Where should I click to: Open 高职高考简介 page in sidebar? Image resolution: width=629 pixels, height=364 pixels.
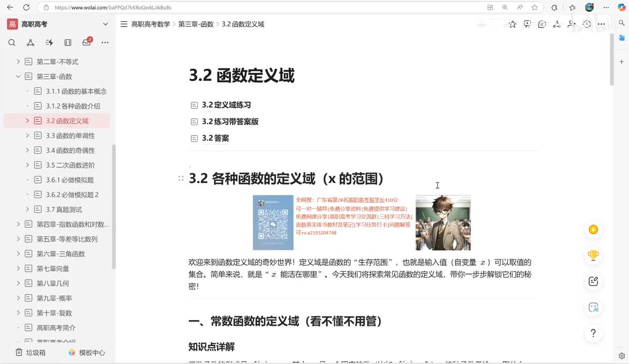point(56,328)
